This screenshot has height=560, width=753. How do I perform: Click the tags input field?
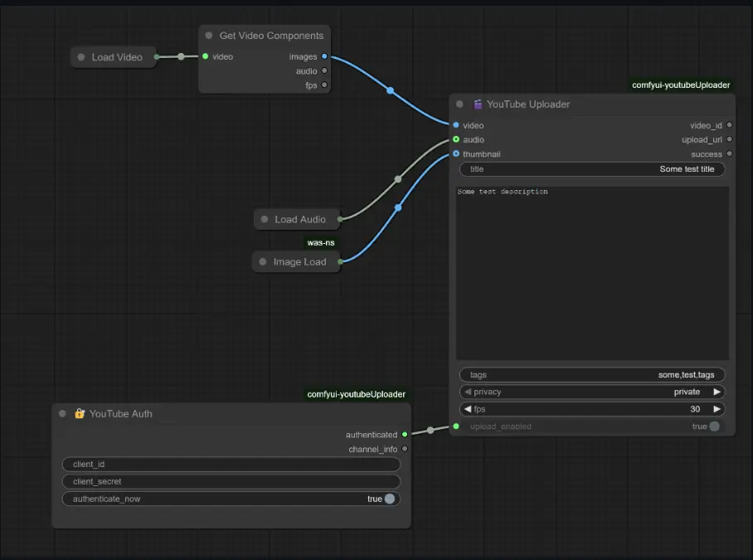(x=592, y=375)
